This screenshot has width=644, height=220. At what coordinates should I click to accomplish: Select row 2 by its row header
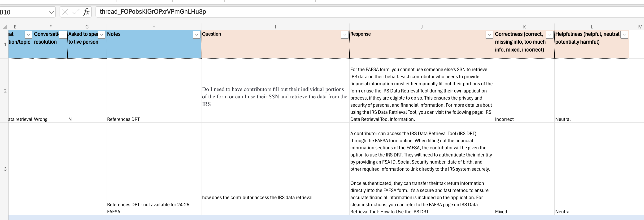5,91
